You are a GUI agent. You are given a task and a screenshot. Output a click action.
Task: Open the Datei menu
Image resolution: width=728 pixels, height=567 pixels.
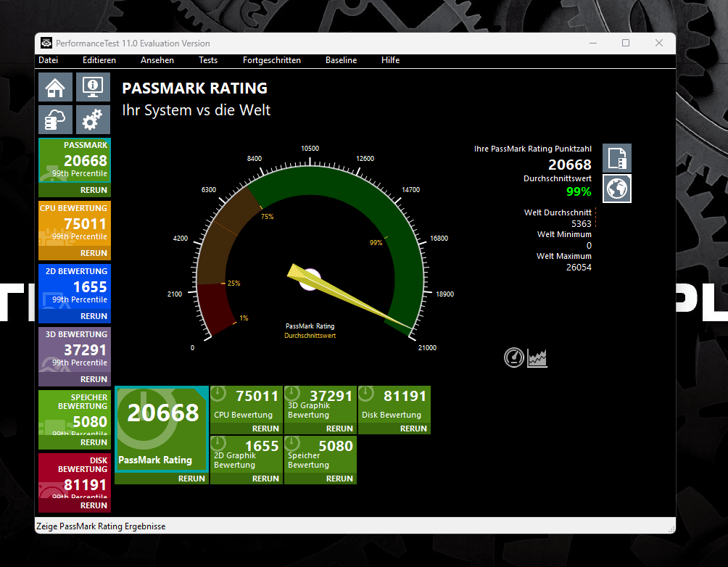pyautogui.click(x=49, y=60)
